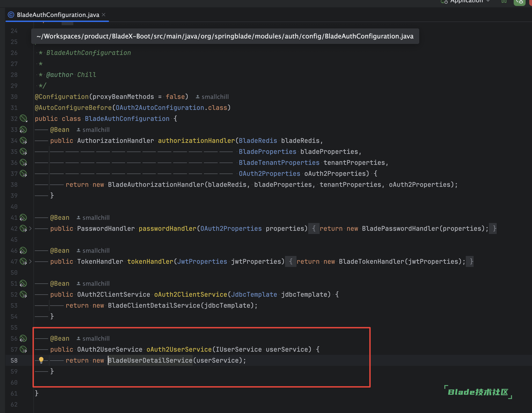Click line number 58 in the gutter

[14, 360]
